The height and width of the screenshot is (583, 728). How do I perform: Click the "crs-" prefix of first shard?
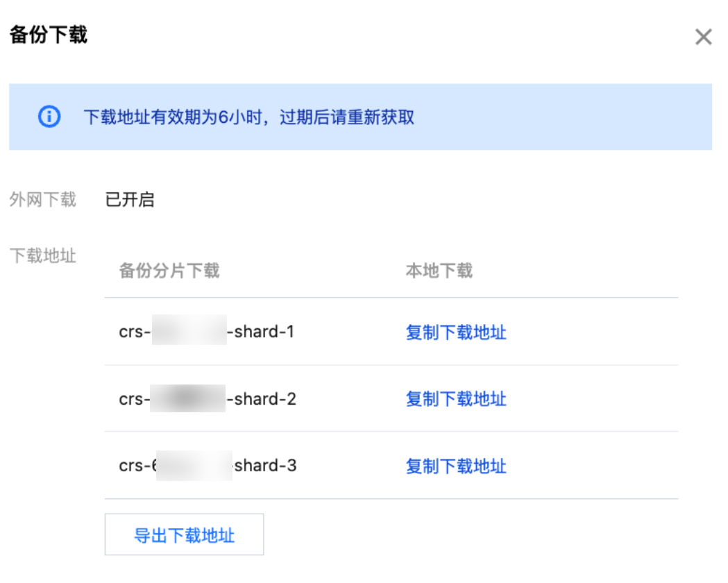[x=134, y=332]
